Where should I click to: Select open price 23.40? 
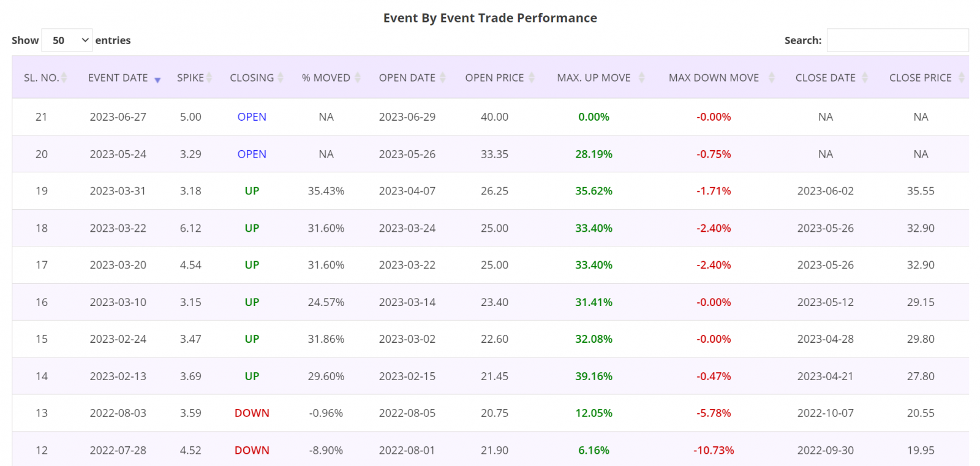tap(494, 302)
